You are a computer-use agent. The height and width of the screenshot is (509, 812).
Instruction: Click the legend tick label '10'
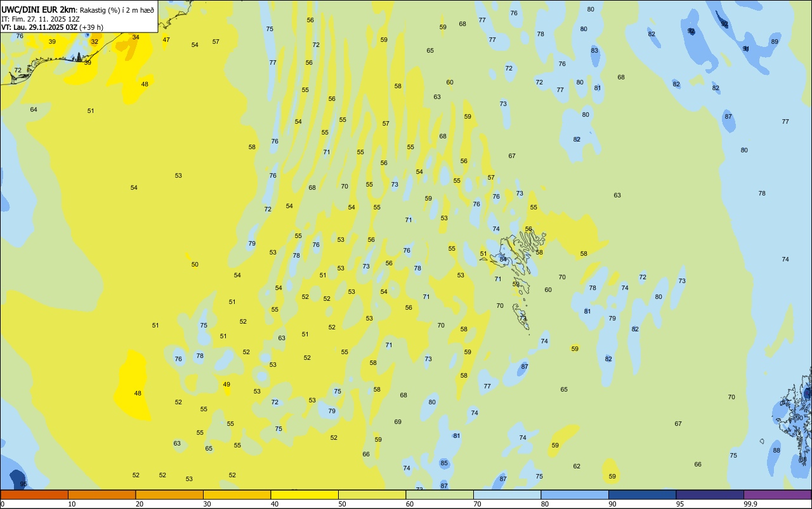72,504
